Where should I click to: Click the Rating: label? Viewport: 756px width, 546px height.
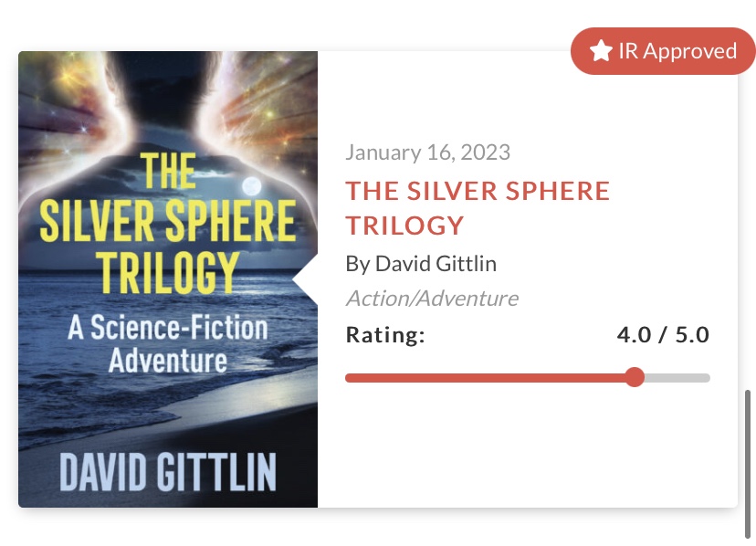[385, 335]
